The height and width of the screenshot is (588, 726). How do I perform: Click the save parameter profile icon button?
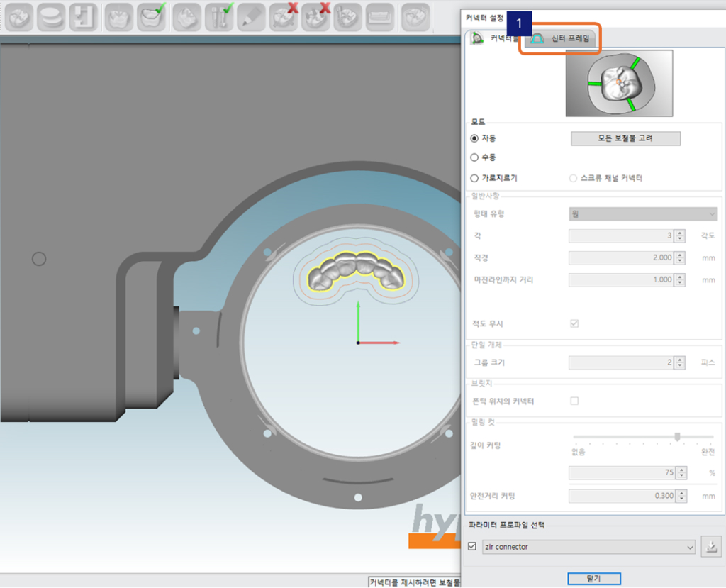(709, 547)
